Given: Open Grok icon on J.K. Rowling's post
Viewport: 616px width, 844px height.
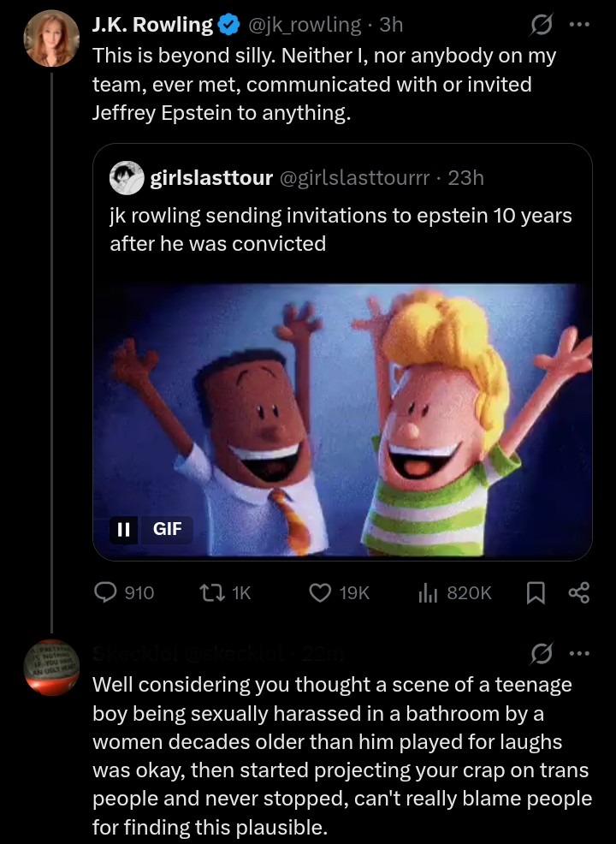Looking at the screenshot, I should coord(540,26).
